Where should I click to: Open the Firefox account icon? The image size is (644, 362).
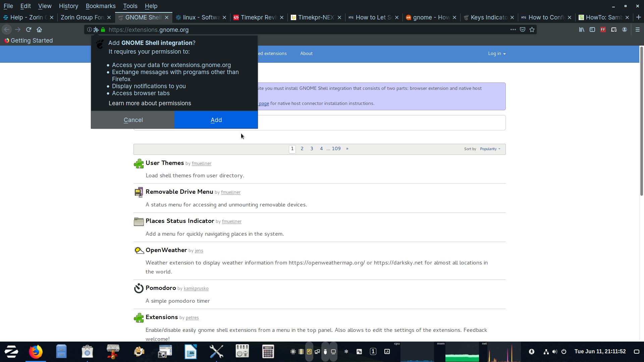pyautogui.click(x=625, y=30)
